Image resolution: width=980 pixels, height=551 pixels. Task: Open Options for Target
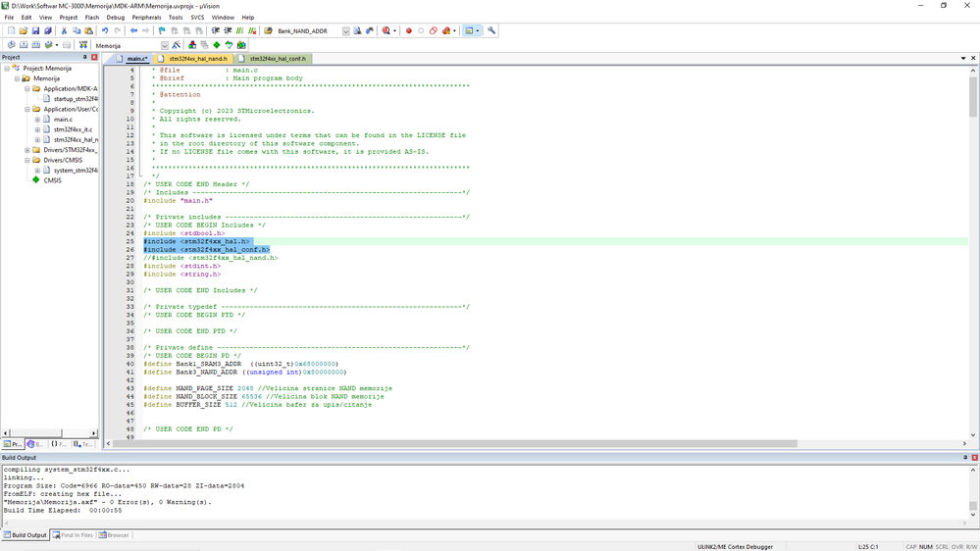[x=177, y=45]
